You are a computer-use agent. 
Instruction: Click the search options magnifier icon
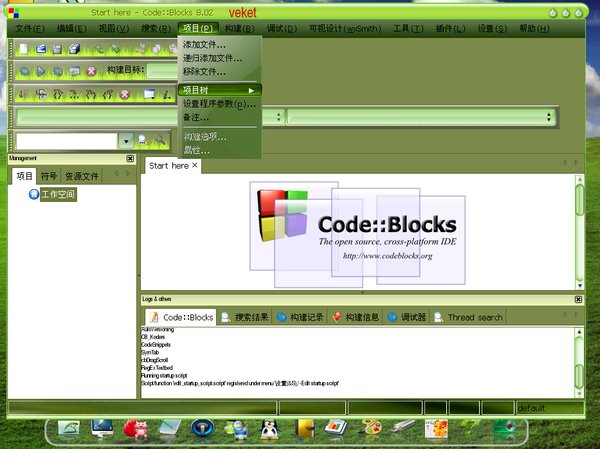pyautogui.click(x=160, y=140)
